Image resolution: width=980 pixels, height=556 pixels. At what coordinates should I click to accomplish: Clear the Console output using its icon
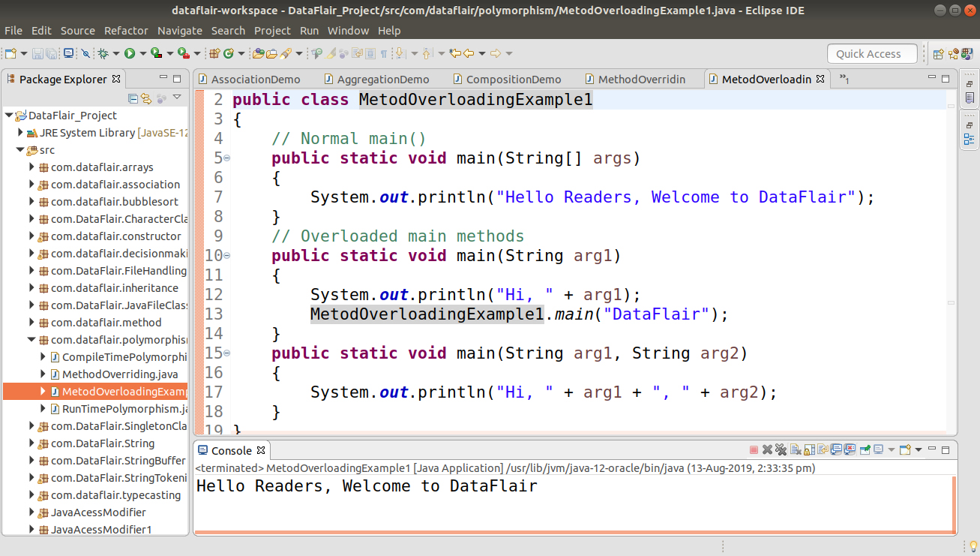(x=793, y=449)
